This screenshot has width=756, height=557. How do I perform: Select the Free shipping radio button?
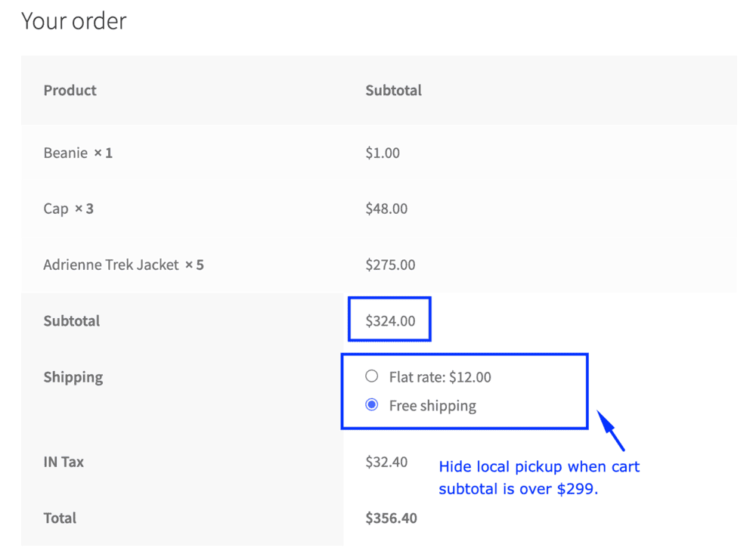tap(371, 405)
